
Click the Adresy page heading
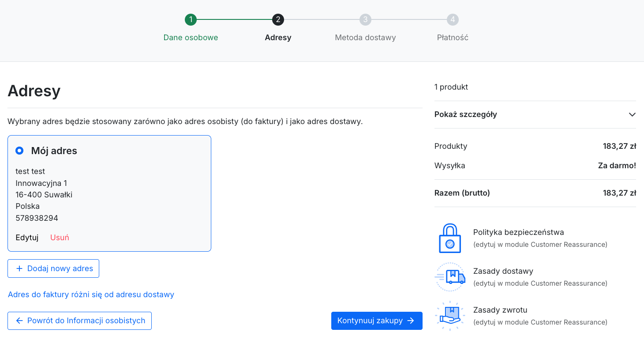click(x=34, y=91)
